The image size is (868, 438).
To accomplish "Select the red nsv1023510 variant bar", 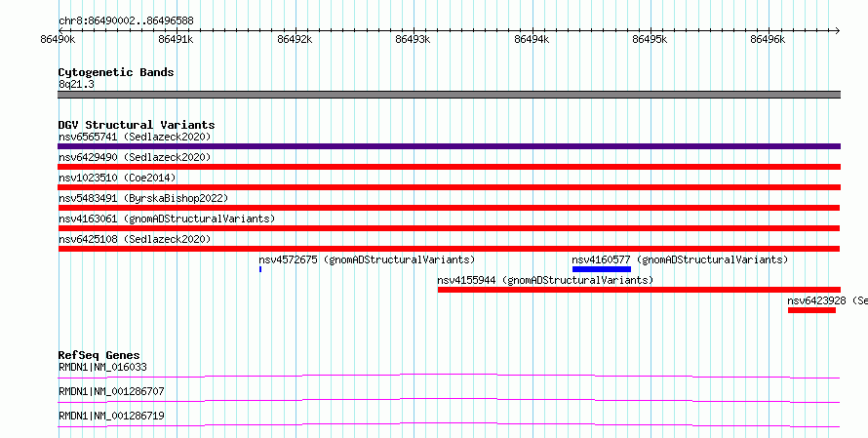I will [x=449, y=187].
